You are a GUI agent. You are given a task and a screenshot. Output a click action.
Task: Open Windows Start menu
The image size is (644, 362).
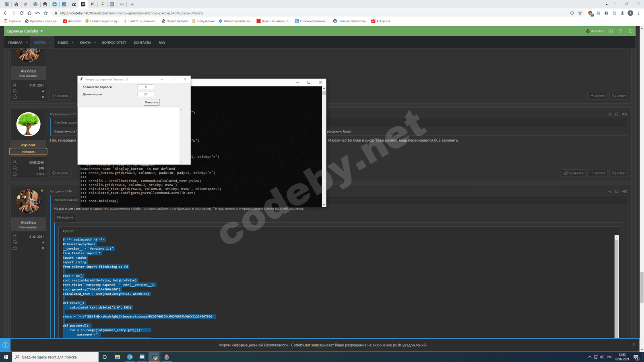(x=6, y=357)
